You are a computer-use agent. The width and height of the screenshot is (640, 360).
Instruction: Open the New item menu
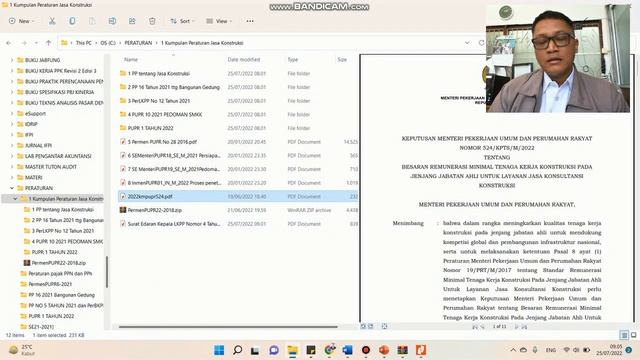click(21, 21)
